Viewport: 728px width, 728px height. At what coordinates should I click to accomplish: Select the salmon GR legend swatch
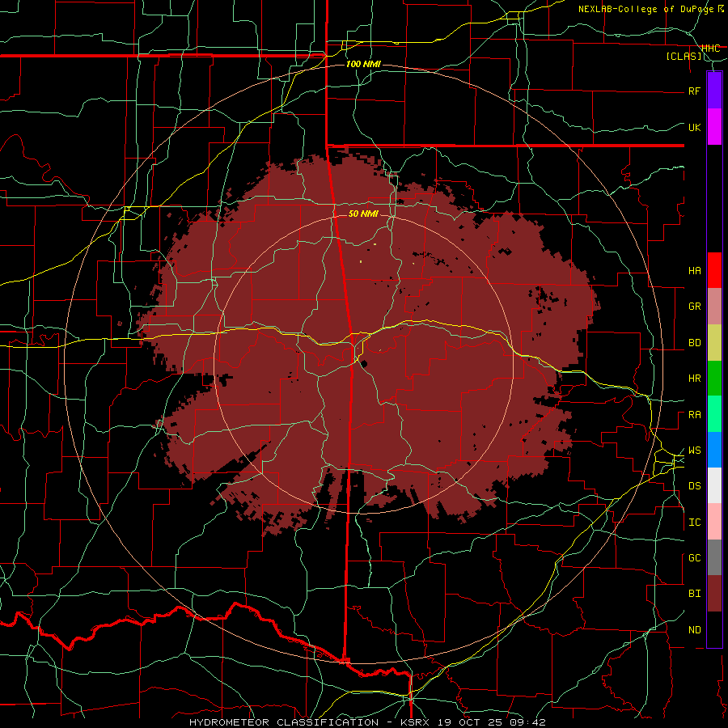[714, 307]
